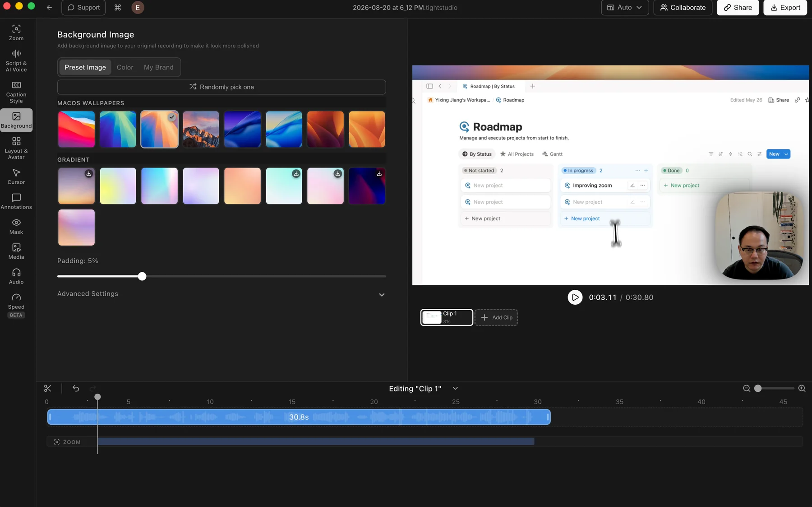The image size is (812, 507).
Task: Zoom in the timeline
Action: [802, 388]
